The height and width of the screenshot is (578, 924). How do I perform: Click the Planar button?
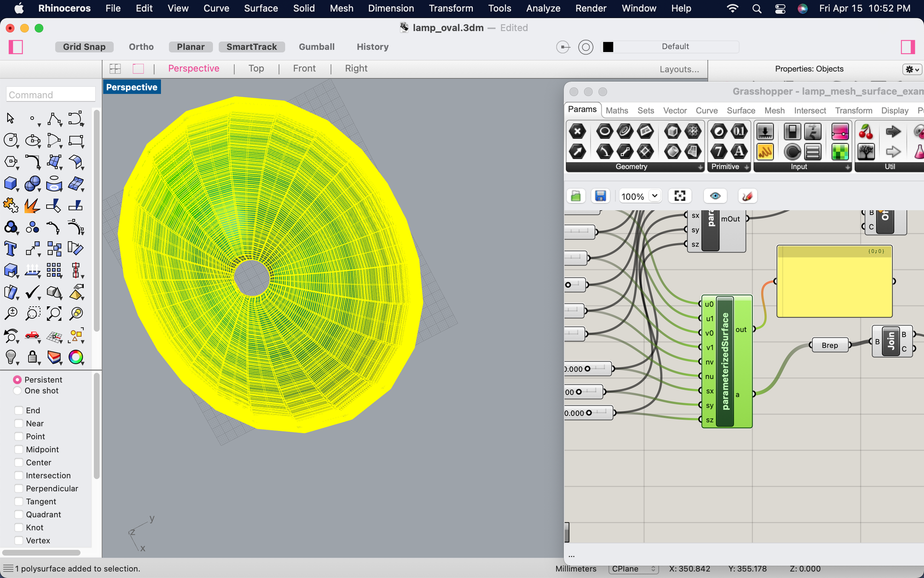pyautogui.click(x=191, y=47)
